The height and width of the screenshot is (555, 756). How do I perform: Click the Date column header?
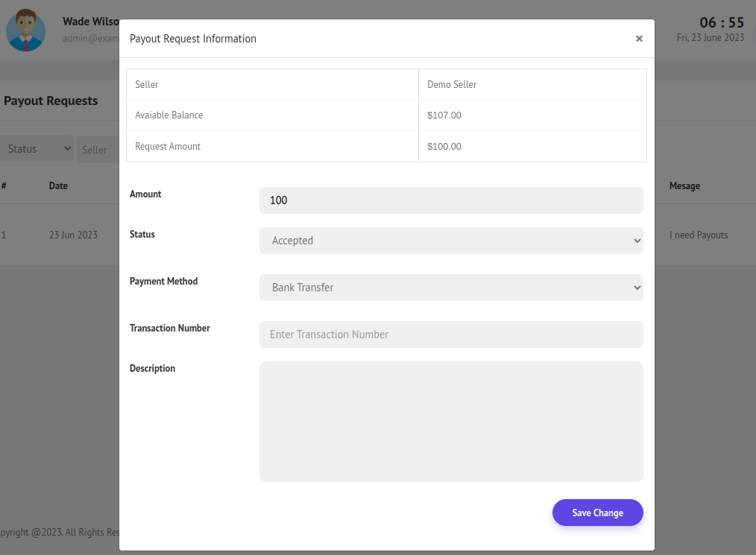58,186
